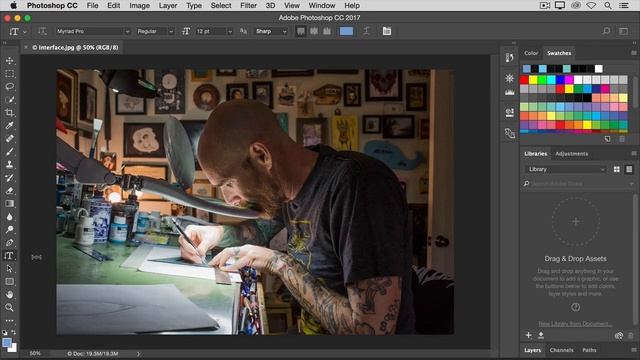
Task: Select the Zoom tool
Action: [9, 307]
